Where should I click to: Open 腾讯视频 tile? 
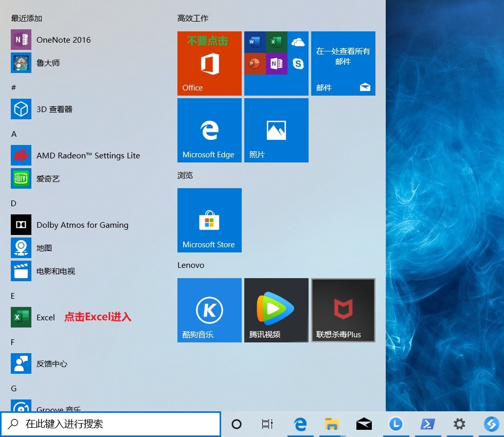pos(276,310)
